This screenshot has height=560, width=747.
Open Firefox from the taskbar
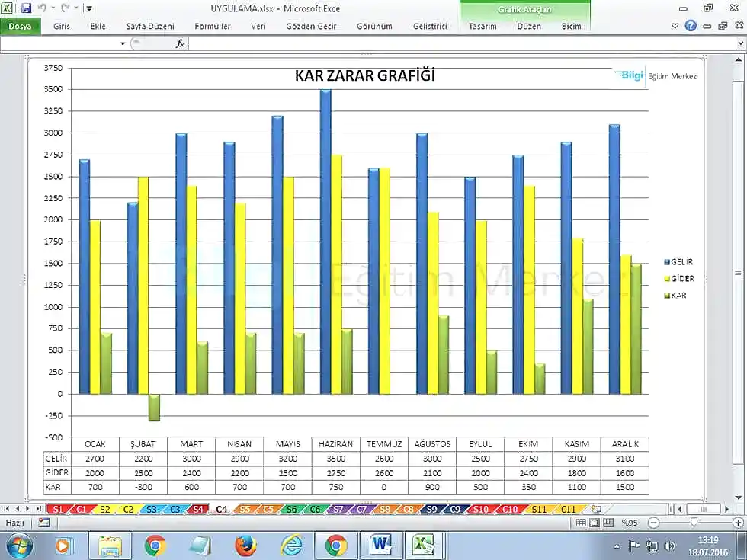[245, 546]
